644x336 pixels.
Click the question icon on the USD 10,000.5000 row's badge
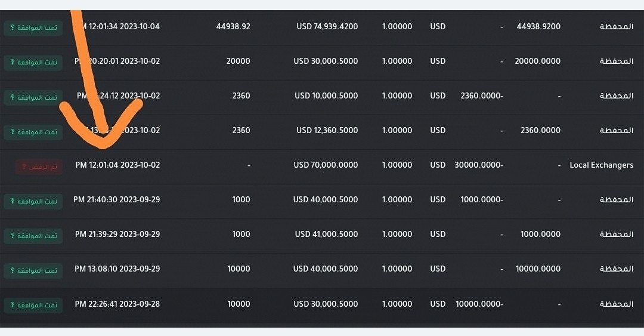[x=11, y=97]
